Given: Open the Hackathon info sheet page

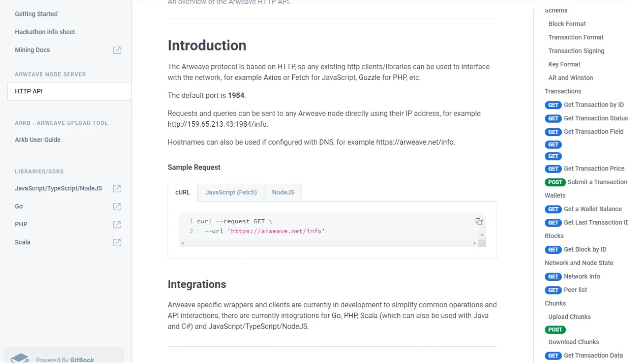Looking at the screenshot, I should coord(45,32).
